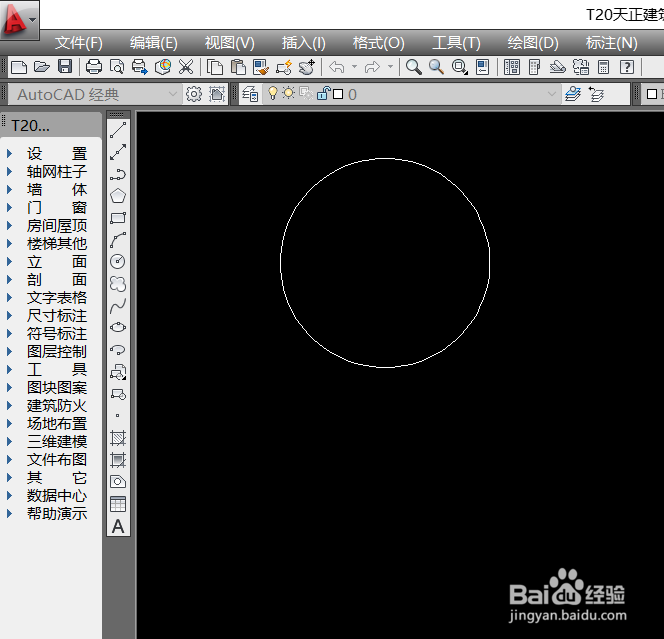Select the Polyline tool
664x639 pixels.
pos(118,174)
